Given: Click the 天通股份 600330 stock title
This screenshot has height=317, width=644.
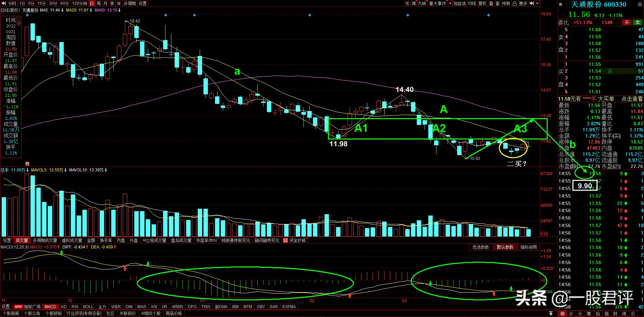Looking at the screenshot, I should [599, 5].
